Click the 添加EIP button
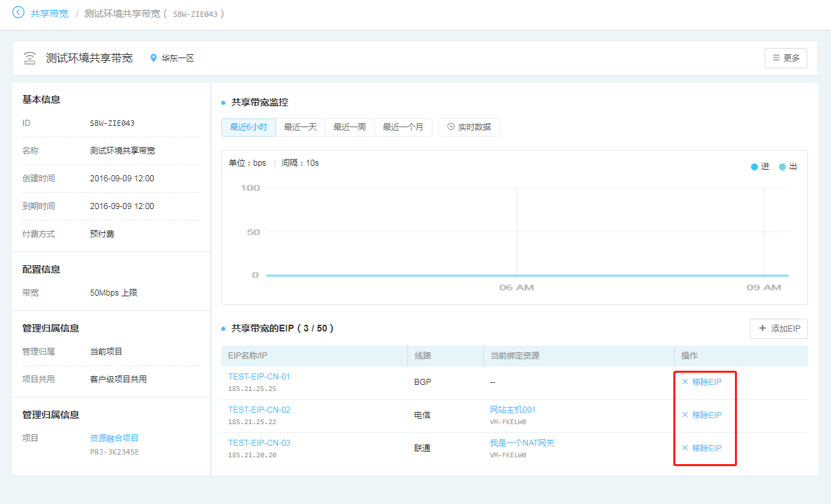This screenshot has width=831, height=504. click(x=779, y=328)
